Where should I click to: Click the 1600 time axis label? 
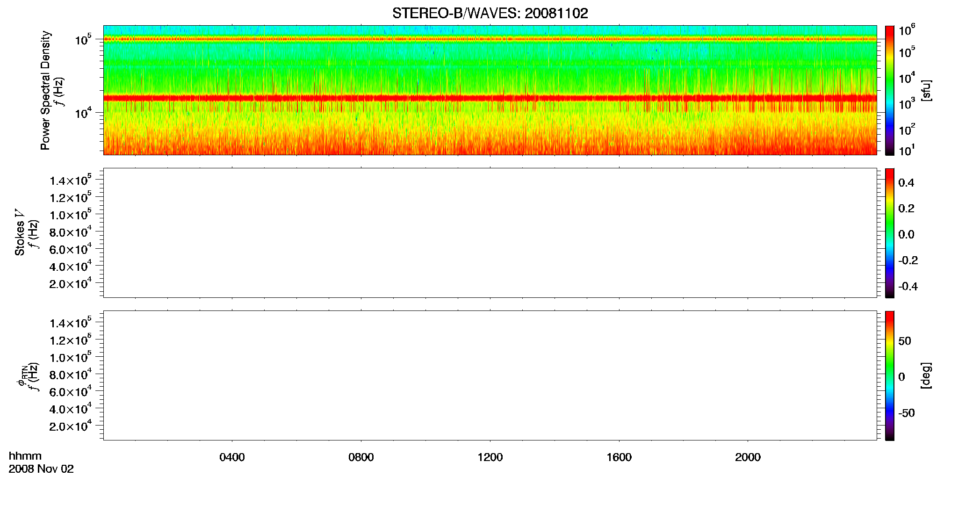pyautogui.click(x=619, y=457)
